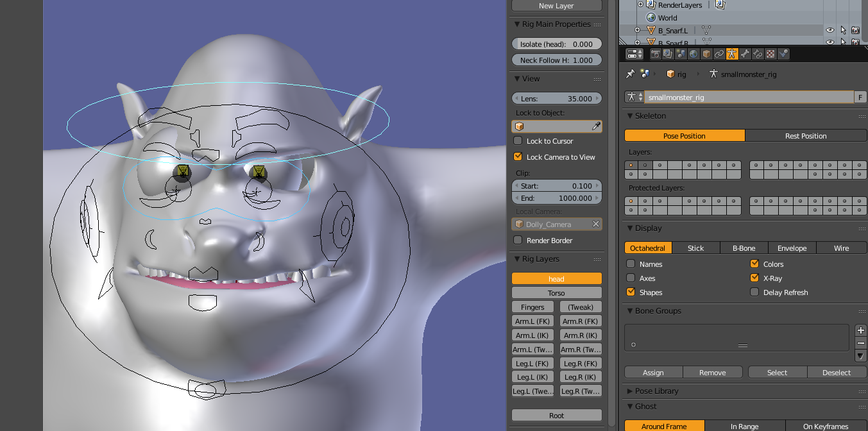Toggle B_Snarf.L selectability cursor icon
This screenshot has width=868, height=431.
click(843, 30)
